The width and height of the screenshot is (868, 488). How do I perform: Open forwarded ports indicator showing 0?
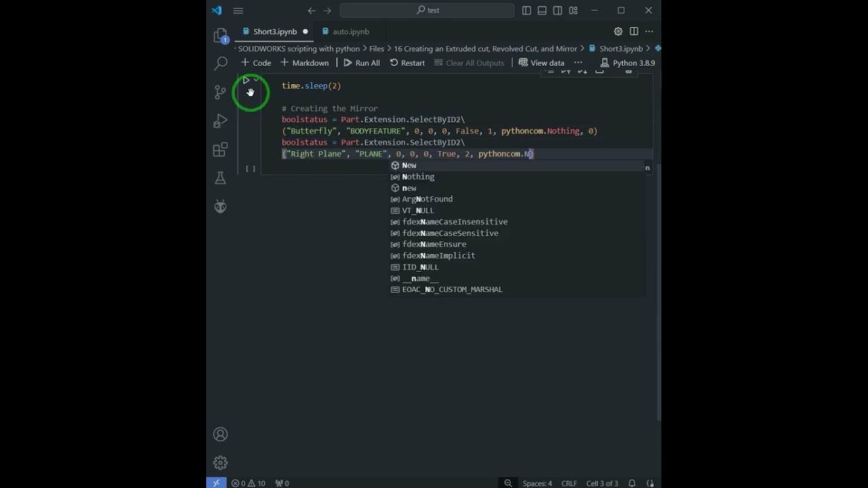coord(282,483)
